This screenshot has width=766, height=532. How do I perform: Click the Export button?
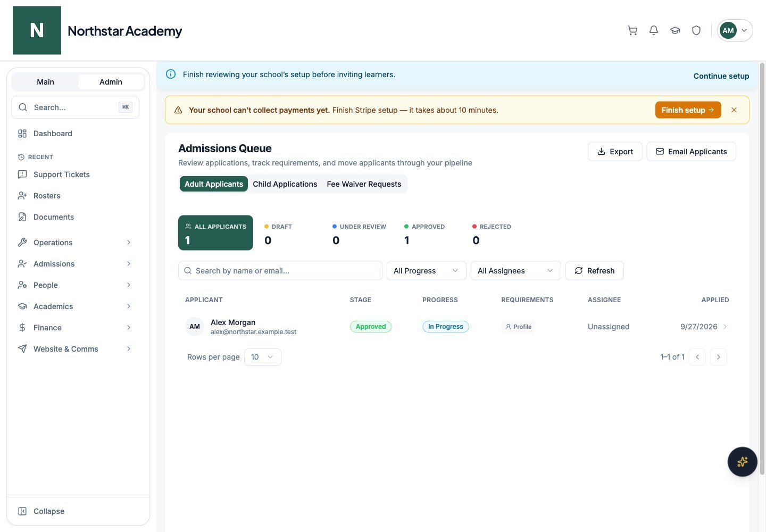coord(615,152)
